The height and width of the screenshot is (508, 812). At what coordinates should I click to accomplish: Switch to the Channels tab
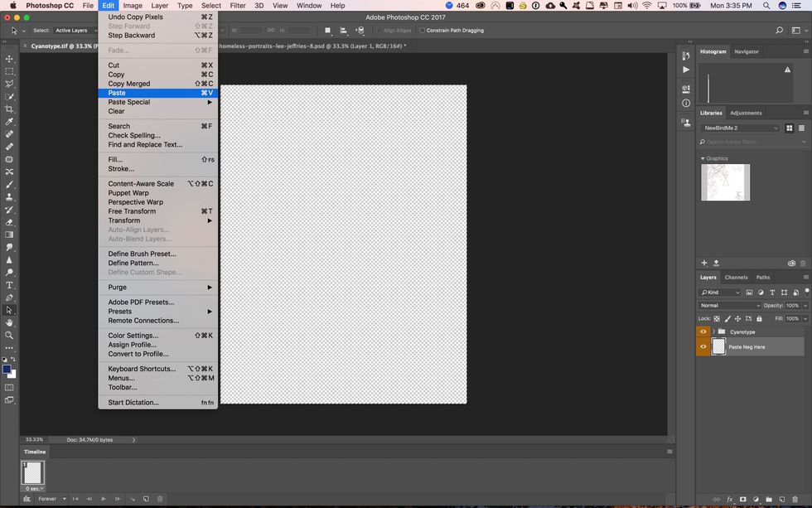[736, 278]
